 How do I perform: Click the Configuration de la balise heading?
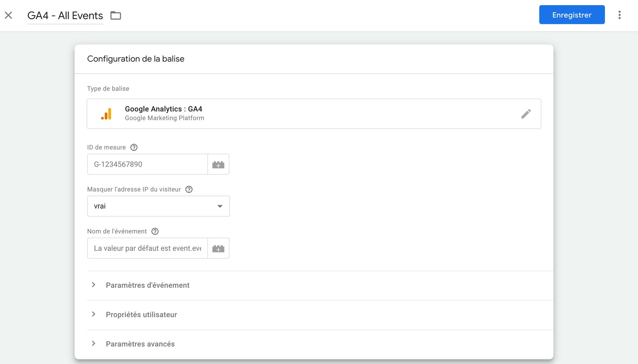pyautogui.click(x=136, y=59)
